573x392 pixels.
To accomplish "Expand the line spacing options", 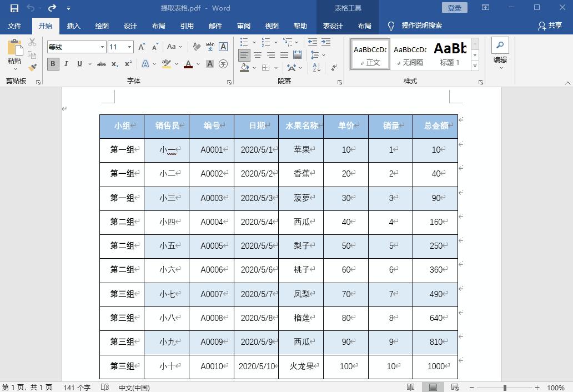I will click(x=323, y=54).
